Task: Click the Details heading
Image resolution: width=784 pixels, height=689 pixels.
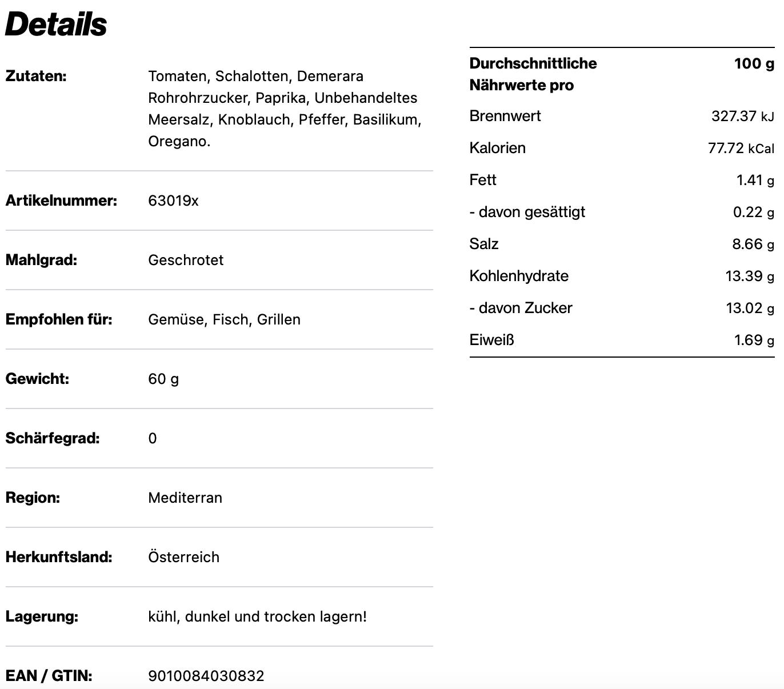Action: [56, 24]
